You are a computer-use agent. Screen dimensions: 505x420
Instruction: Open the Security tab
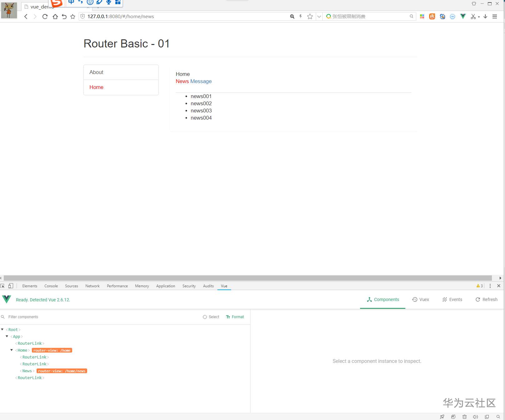(x=189, y=286)
